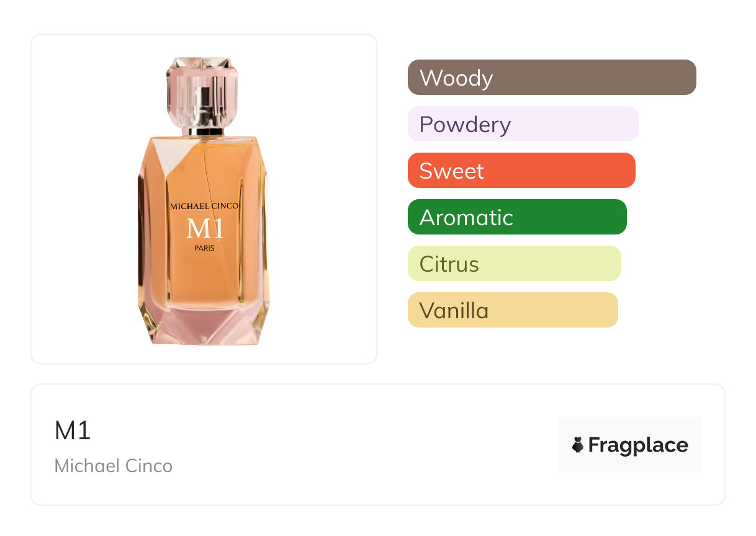Open the Michael Cinco brand link
The height and width of the screenshot is (536, 756).
click(113, 466)
